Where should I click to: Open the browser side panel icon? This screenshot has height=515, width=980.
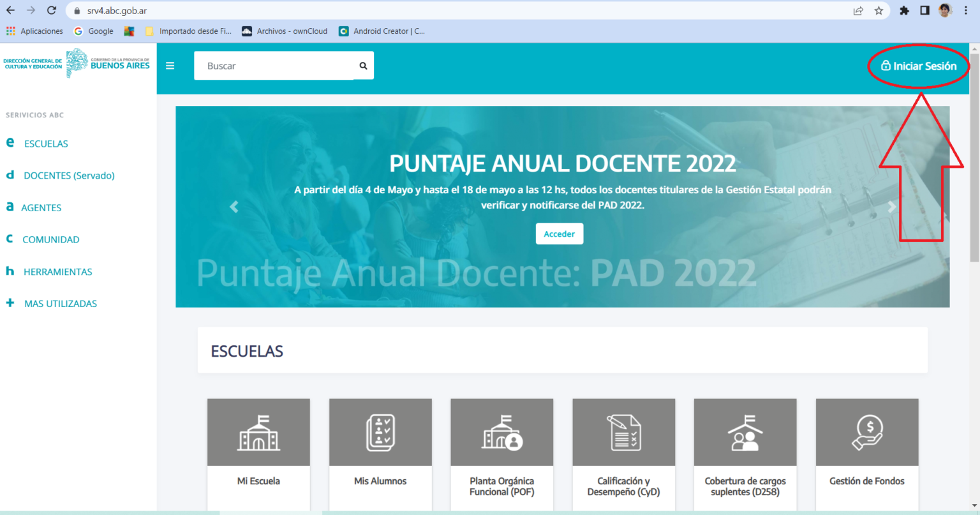click(924, 11)
